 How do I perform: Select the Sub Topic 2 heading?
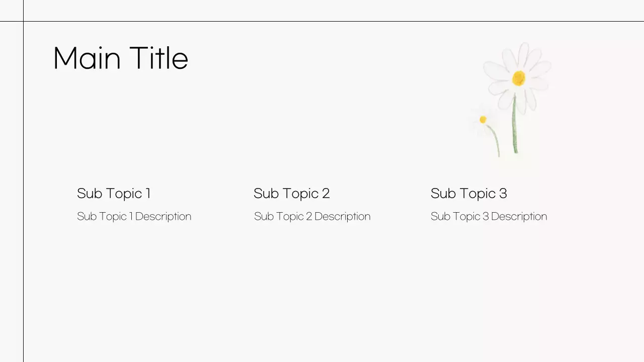291,194
